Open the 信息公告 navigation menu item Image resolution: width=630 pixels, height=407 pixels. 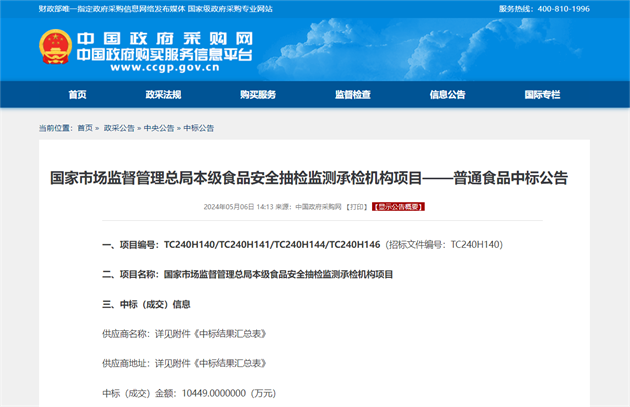[447, 95]
